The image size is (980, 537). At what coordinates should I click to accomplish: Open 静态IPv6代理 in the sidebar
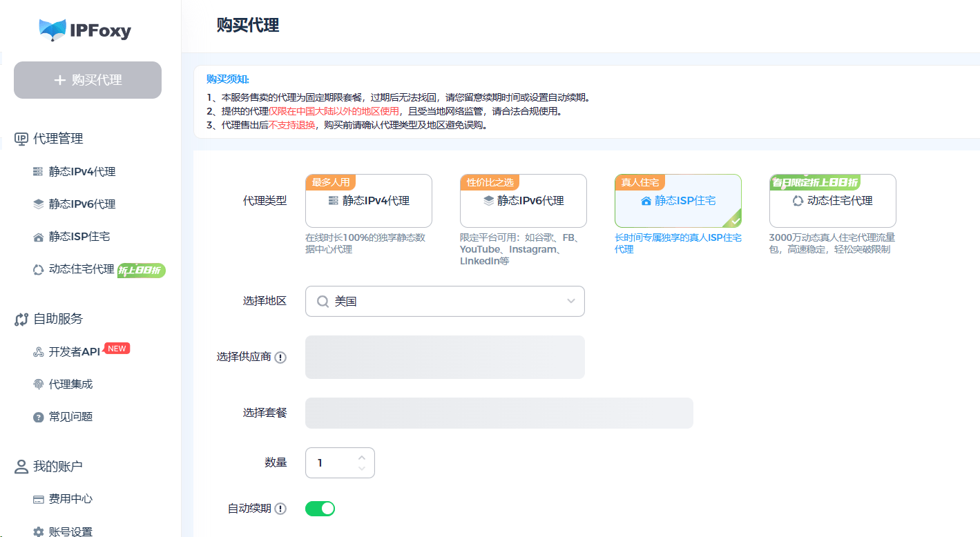tap(81, 204)
